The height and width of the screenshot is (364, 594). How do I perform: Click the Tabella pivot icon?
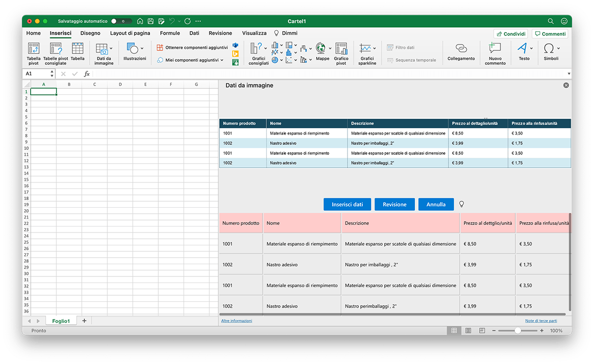tap(34, 49)
